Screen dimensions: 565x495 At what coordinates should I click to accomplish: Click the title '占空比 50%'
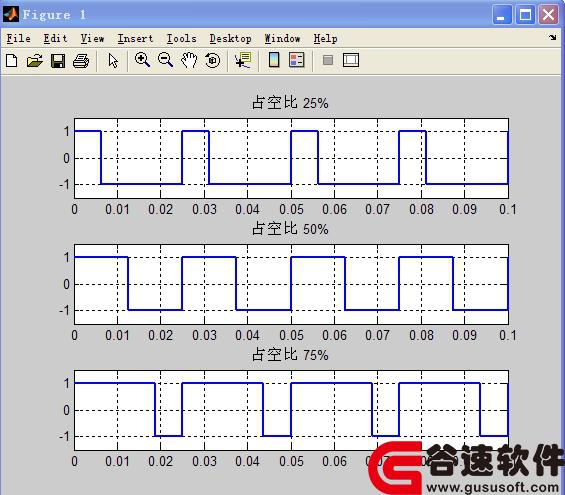click(x=290, y=229)
